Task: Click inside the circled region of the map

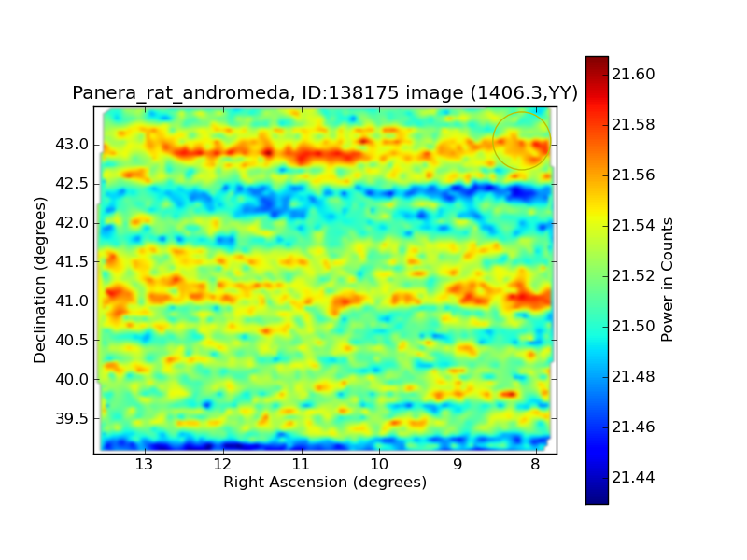Action: [522, 141]
